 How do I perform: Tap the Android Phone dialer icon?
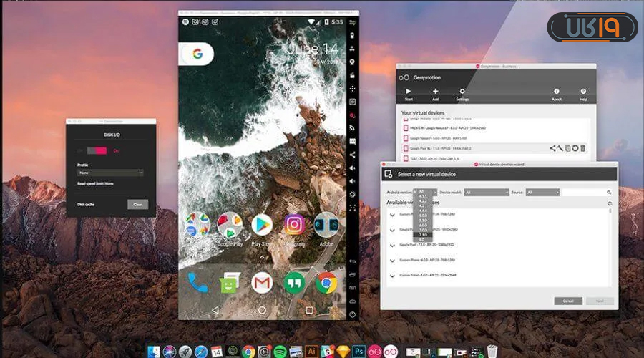click(x=197, y=283)
